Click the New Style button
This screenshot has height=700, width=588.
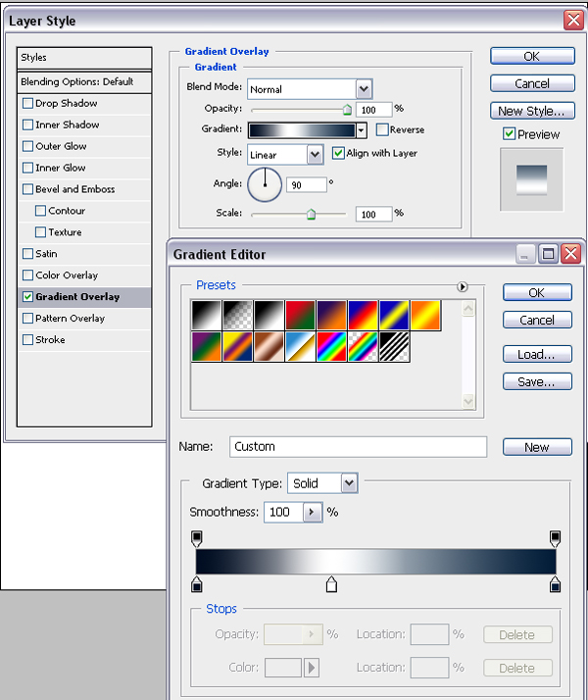click(x=532, y=111)
